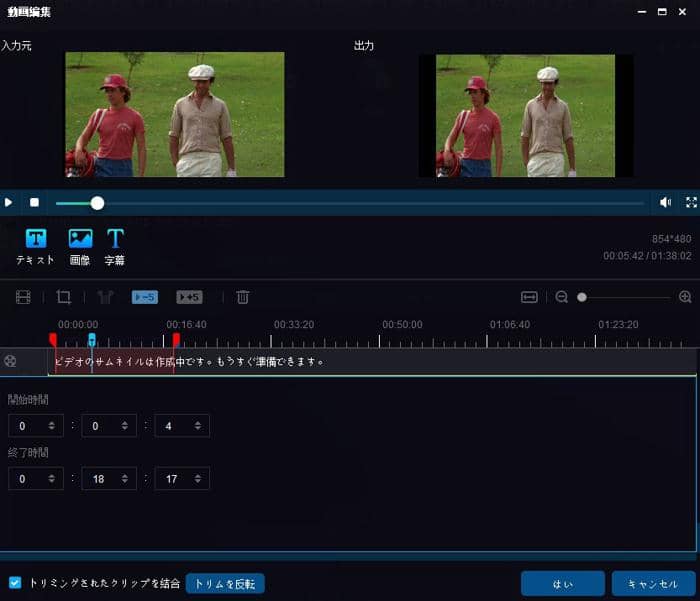Click the selected clip region on the video track

tap(114, 361)
